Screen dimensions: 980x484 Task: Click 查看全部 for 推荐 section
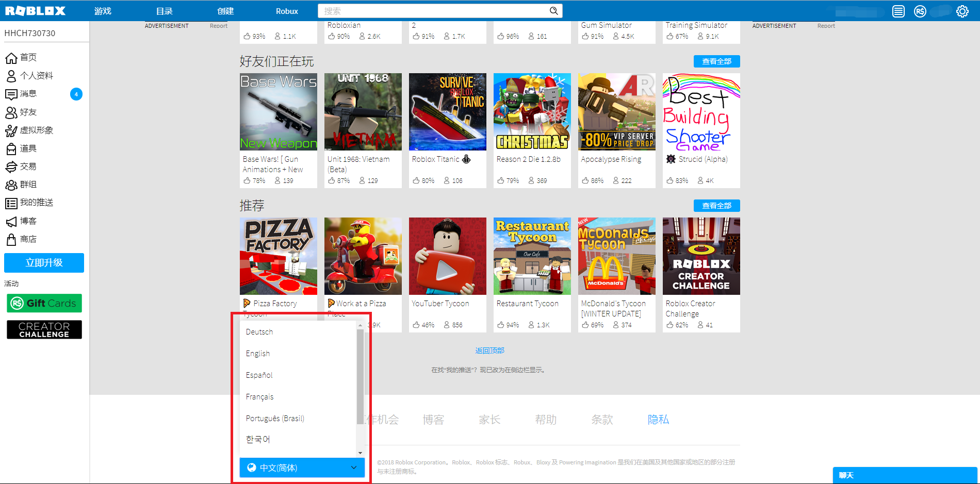point(716,206)
